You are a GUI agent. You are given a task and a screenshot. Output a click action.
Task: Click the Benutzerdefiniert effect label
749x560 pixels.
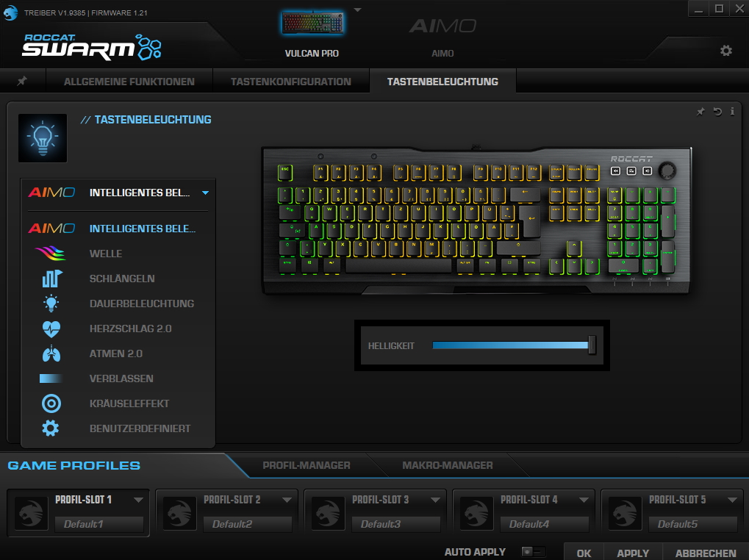pyautogui.click(x=140, y=428)
